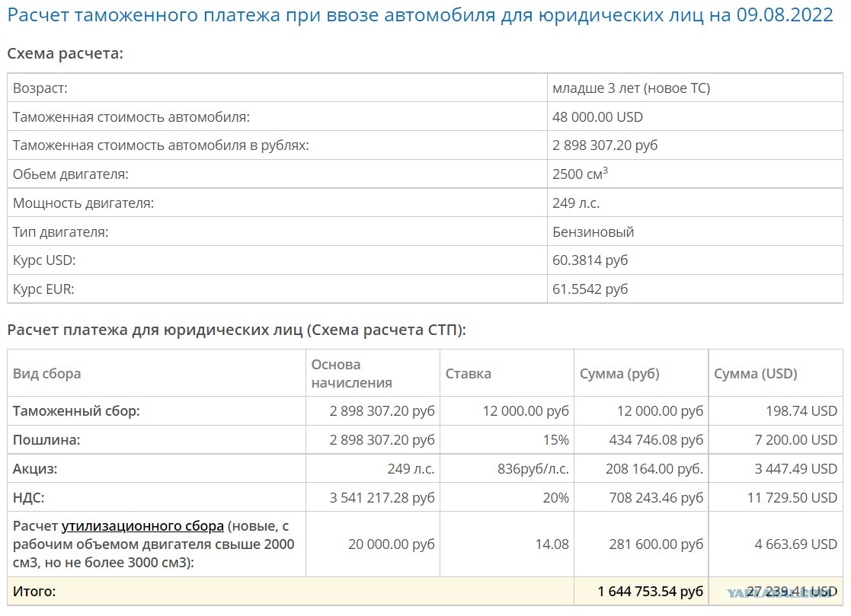
Task: Select the page title about расчет таможенного платежа
Action: coord(420,14)
